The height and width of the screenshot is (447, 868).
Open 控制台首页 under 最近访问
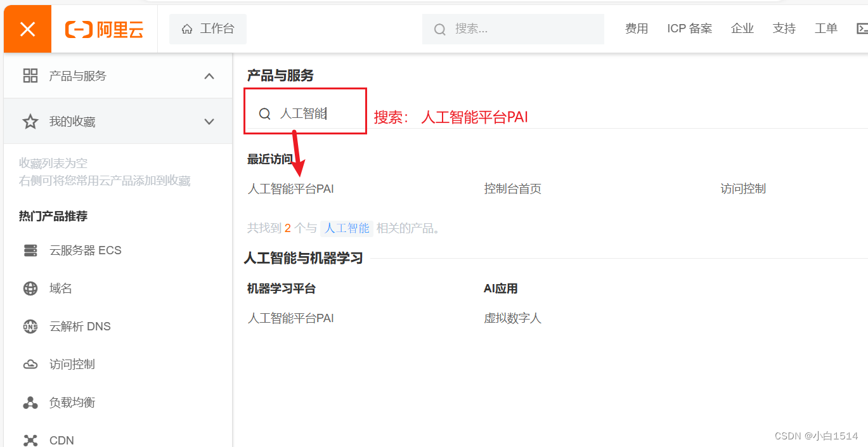(x=512, y=189)
